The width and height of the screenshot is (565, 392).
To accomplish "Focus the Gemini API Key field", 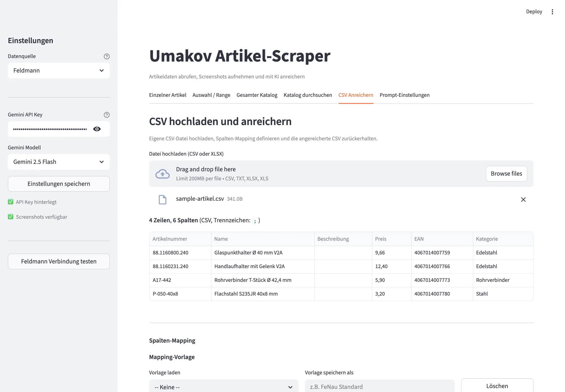I will point(50,129).
